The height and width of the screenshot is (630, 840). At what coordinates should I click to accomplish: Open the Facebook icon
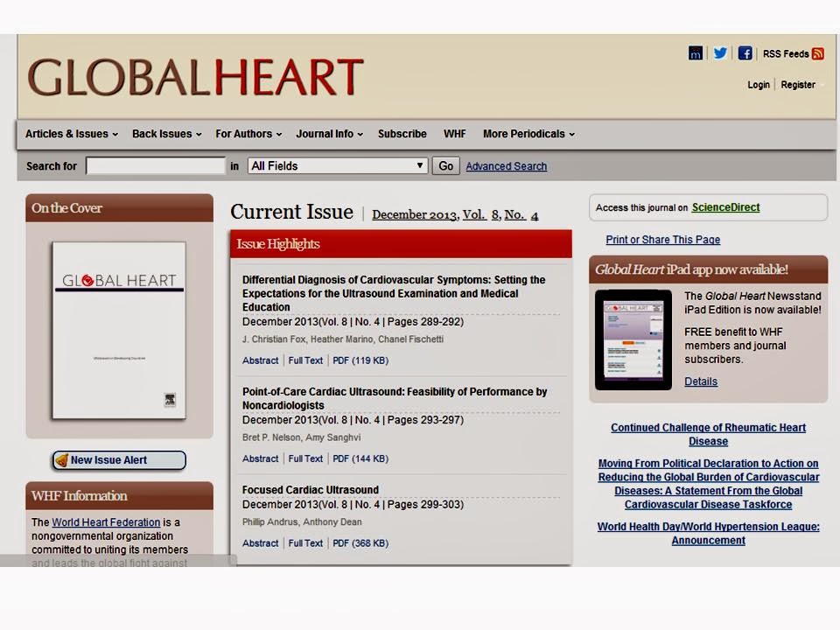point(745,53)
